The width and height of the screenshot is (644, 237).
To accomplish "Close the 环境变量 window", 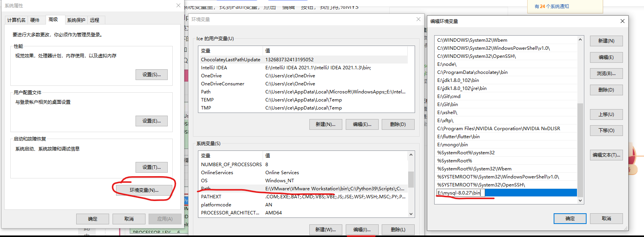I will [x=418, y=19].
